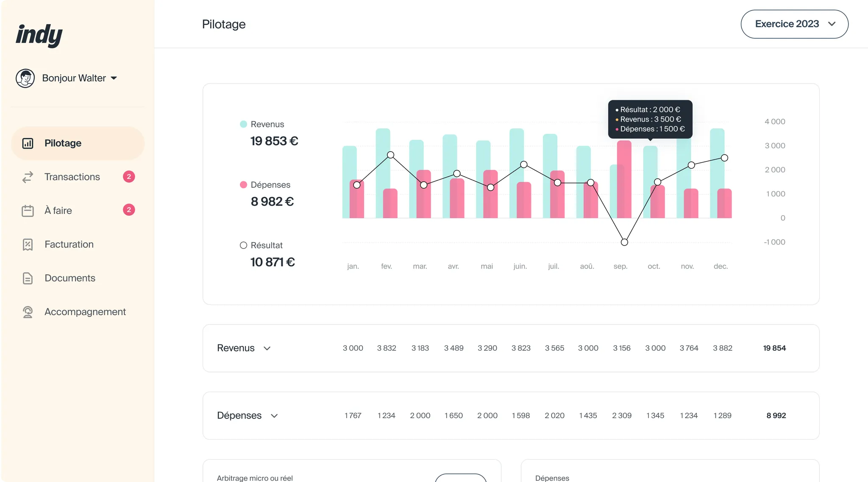The image size is (868, 482).
Task: Go to Accompagnement section
Action: (x=85, y=312)
